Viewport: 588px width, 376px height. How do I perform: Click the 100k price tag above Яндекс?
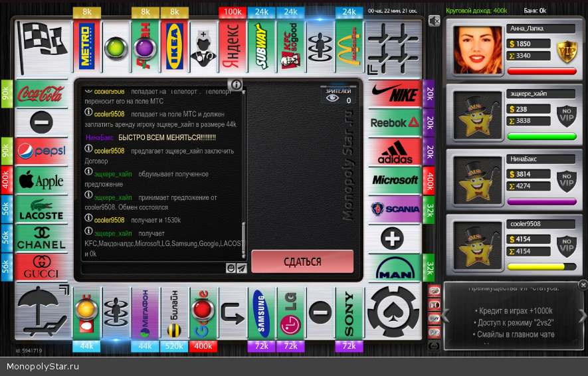click(x=233, y=12)
